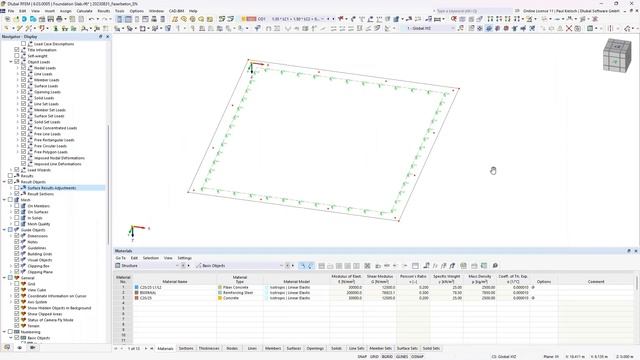Toggle the Surface Results Adjustments checkbox
Screen dimensions: 640x360
pyautogui.click(x=17, y=188)
